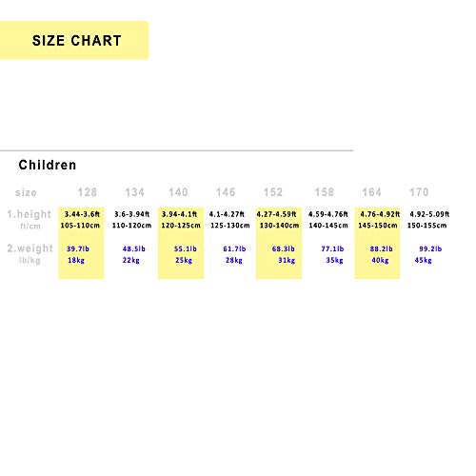The image size is (476, 476).
Task: Select the 39.7lb weight value
Action: point(78,248)
